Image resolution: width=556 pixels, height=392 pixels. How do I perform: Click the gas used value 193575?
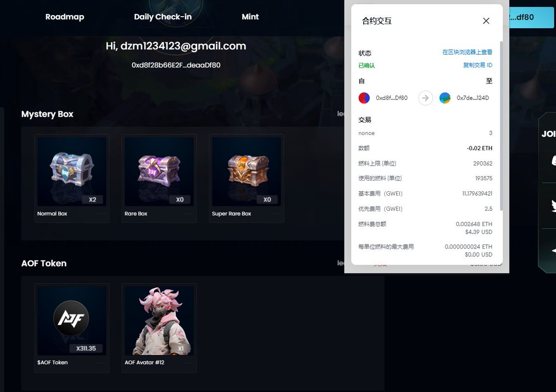(483, 178)
